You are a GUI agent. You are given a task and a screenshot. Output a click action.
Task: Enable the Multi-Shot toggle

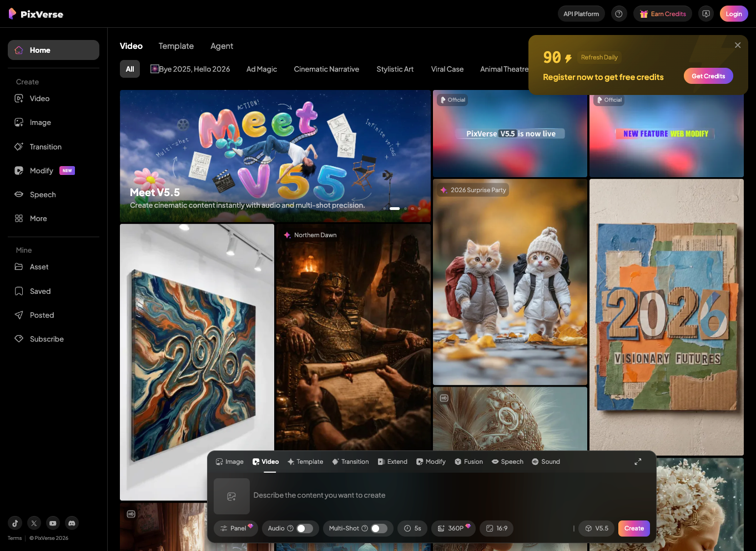379,528
